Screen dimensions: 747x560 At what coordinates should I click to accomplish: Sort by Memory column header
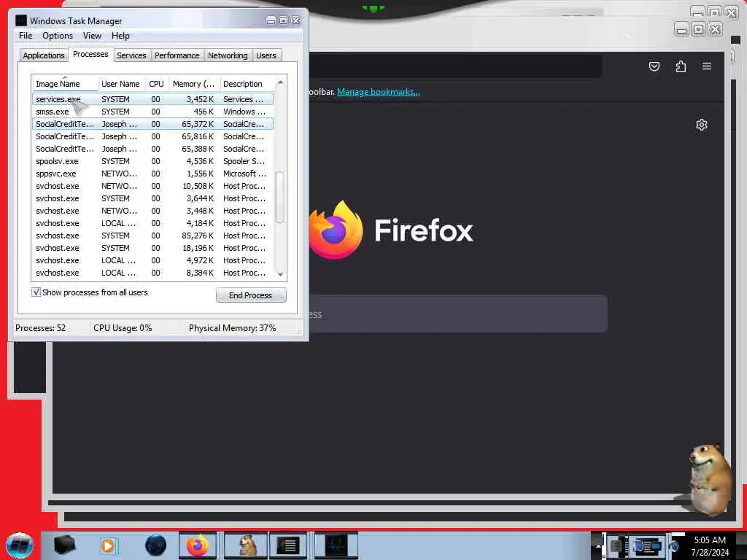click(194, 84)
